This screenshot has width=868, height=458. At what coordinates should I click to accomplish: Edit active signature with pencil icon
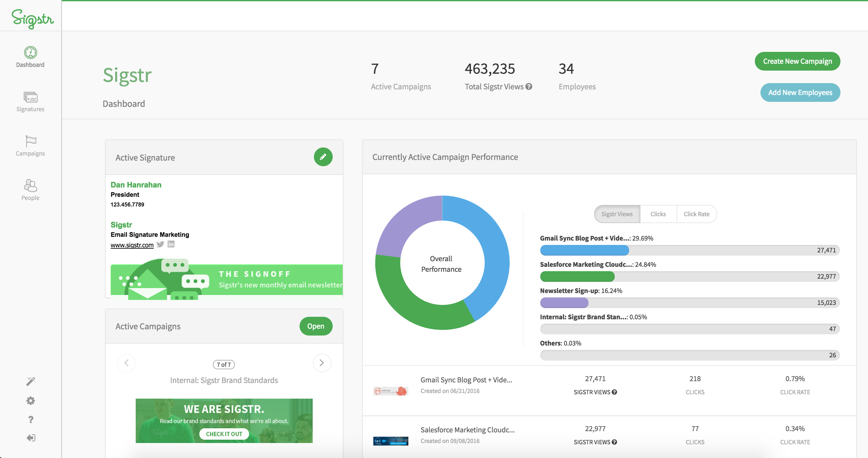click(323, 157)
